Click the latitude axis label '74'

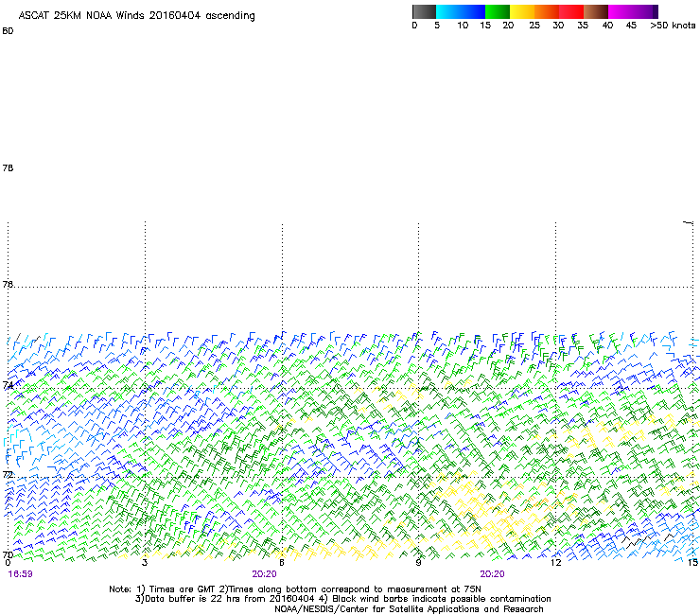pyautogui.click(x=8, y=385)
